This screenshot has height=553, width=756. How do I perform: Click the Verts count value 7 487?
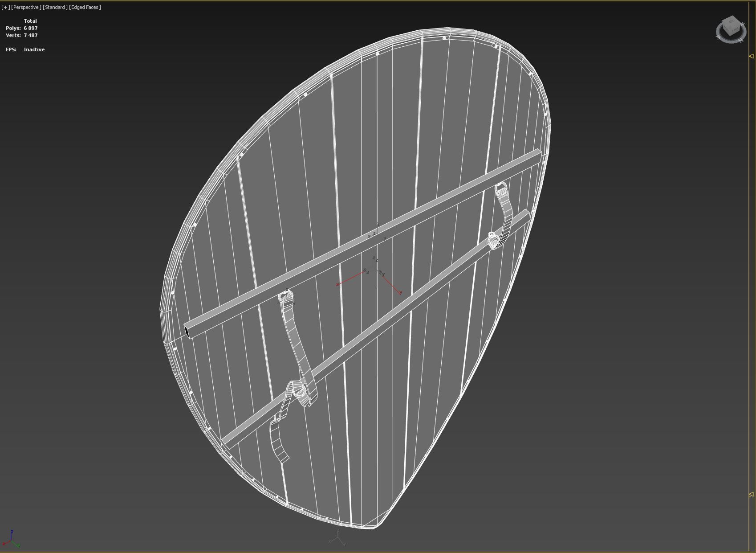[x=31, y=35]
